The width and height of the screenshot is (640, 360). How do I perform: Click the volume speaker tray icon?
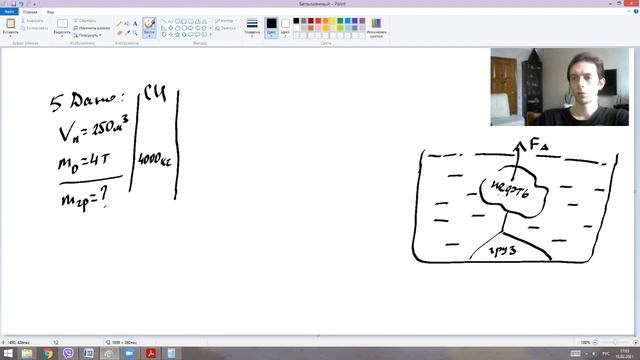pyautogui.click(x=594, y=353)
